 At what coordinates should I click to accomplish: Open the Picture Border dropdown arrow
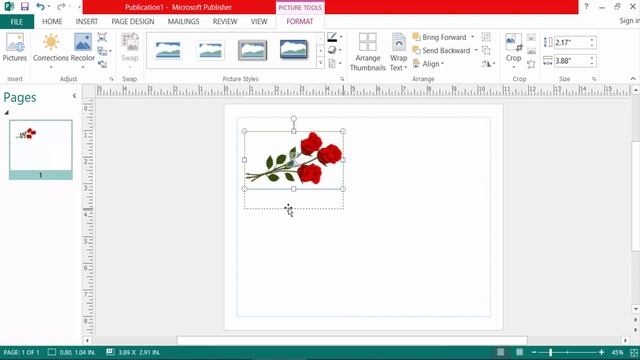coord(341,37)
